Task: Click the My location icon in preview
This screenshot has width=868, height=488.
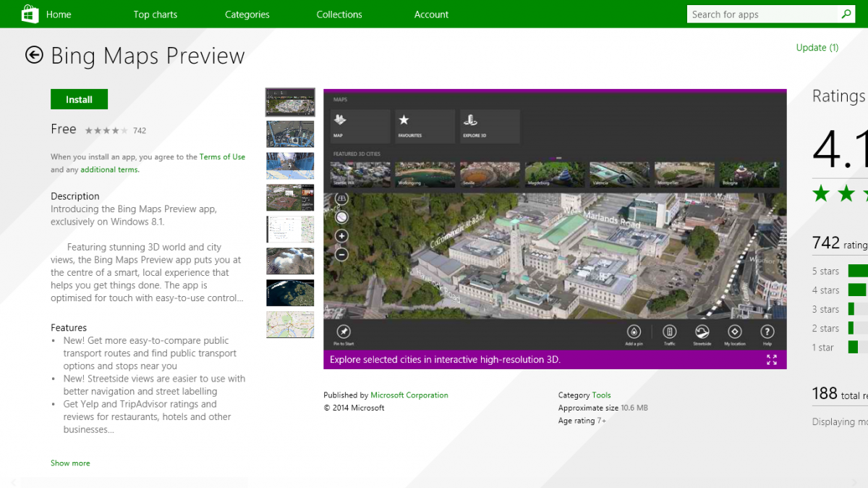Action: tap(735, 332)
